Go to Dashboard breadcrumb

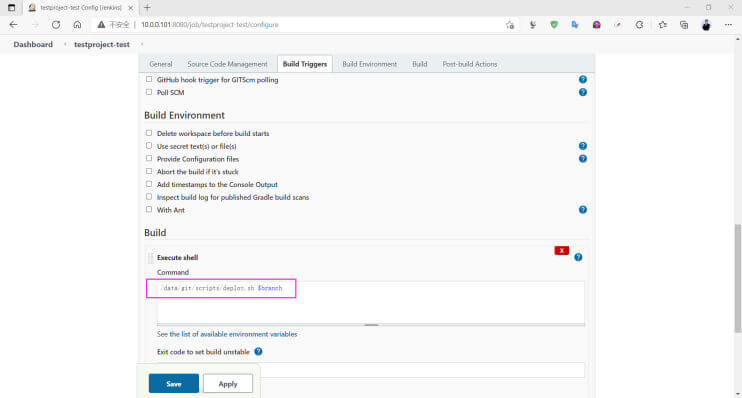pos(33,44)
